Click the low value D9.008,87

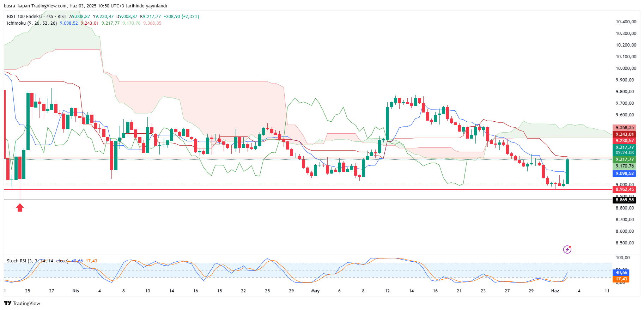coord(127,17)
